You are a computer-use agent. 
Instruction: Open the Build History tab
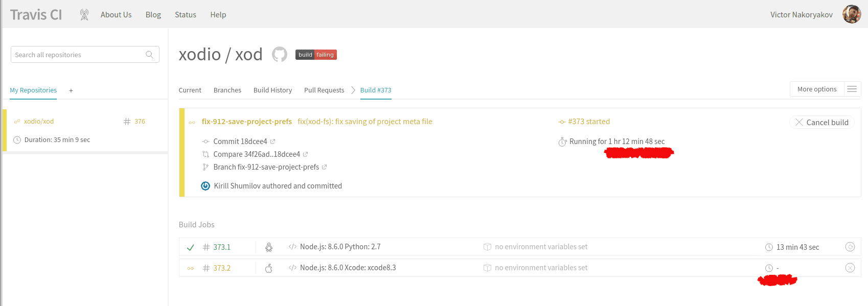click(273, 90)
